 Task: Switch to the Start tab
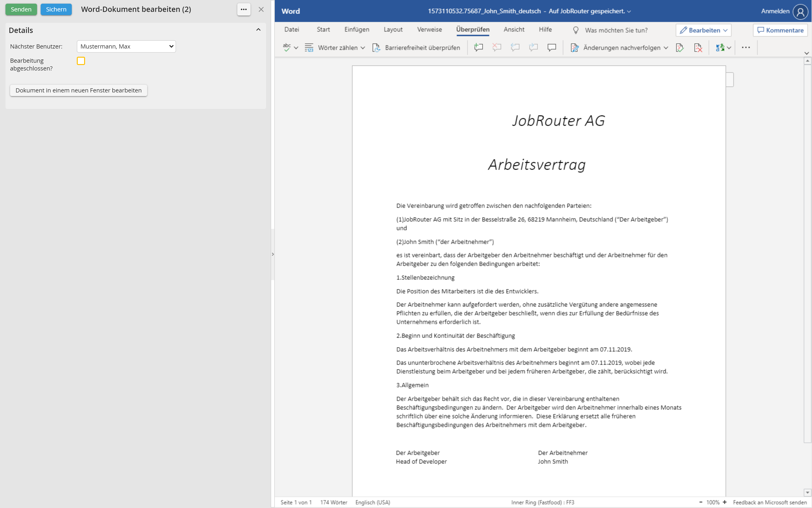[x=323, y=30]
